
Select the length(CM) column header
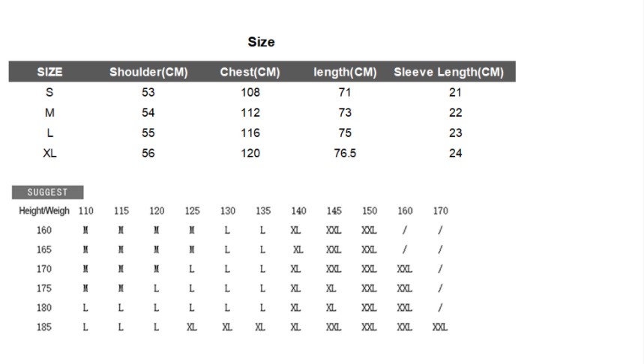coord(345,72)
